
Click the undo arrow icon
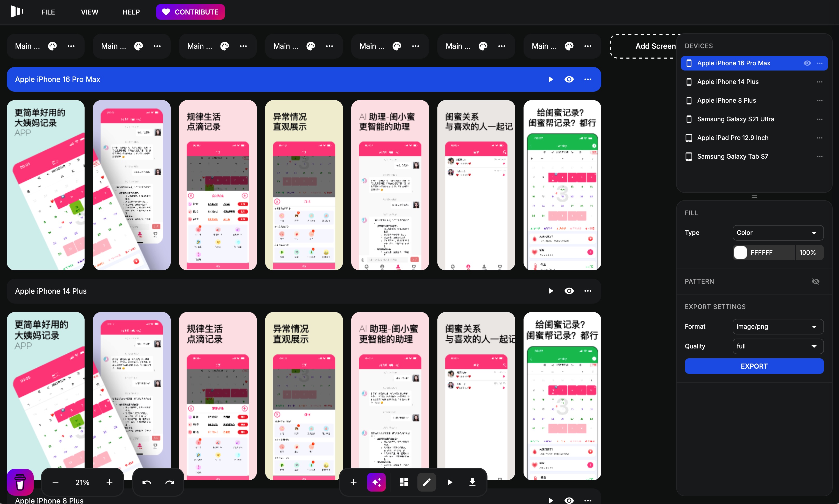pos(147,482)
